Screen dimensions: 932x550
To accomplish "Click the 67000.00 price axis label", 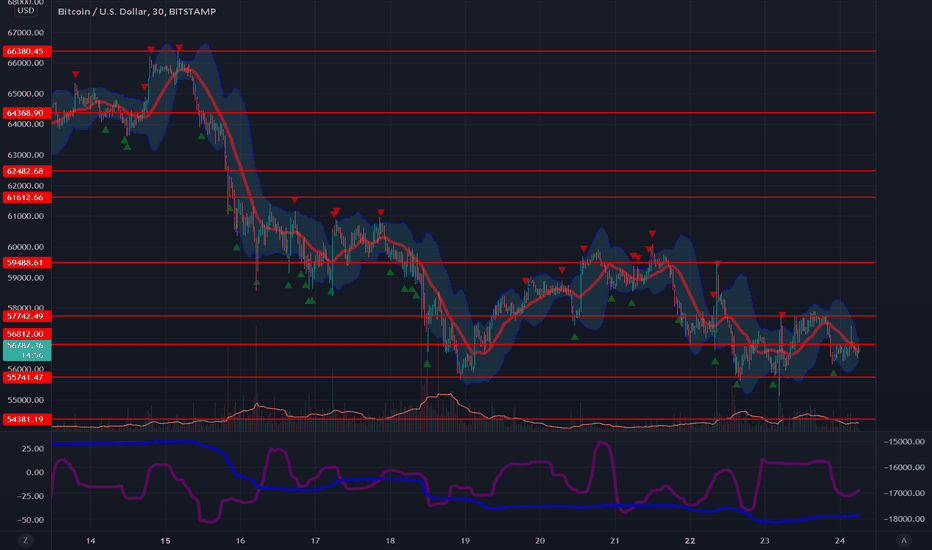I will tap(26, 33).
